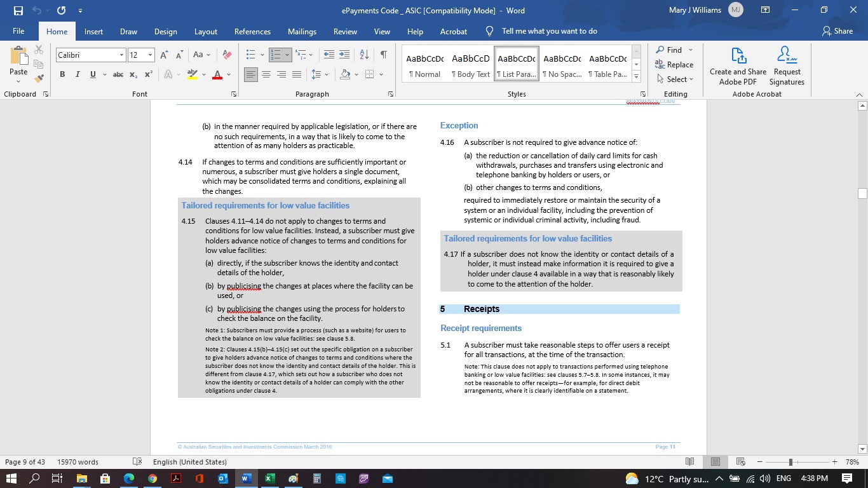Toggle strikethrough formatting
Image resolution: width=868 pixels, height=488 pixels.
[x=118, y=74]
